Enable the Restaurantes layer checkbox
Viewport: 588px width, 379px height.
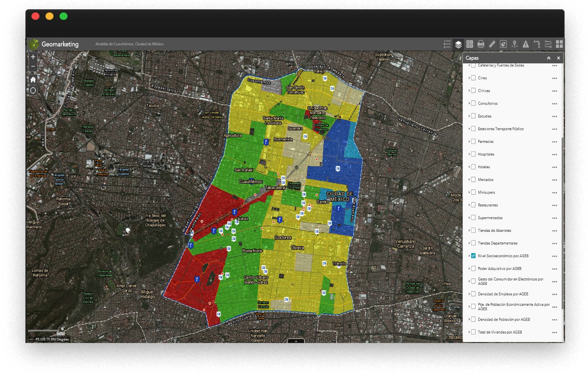tap(473, 205)
